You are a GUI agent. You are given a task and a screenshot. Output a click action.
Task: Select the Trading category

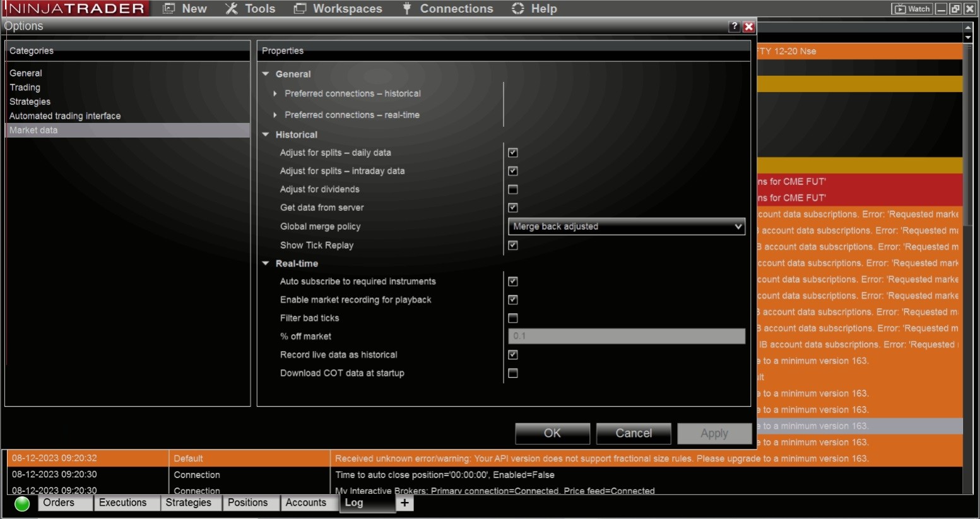point(25,88)
